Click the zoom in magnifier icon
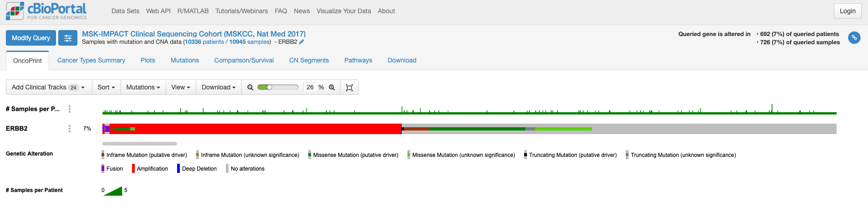The width and height of the screenshot is (868, 208). click(x=332, y=88)
